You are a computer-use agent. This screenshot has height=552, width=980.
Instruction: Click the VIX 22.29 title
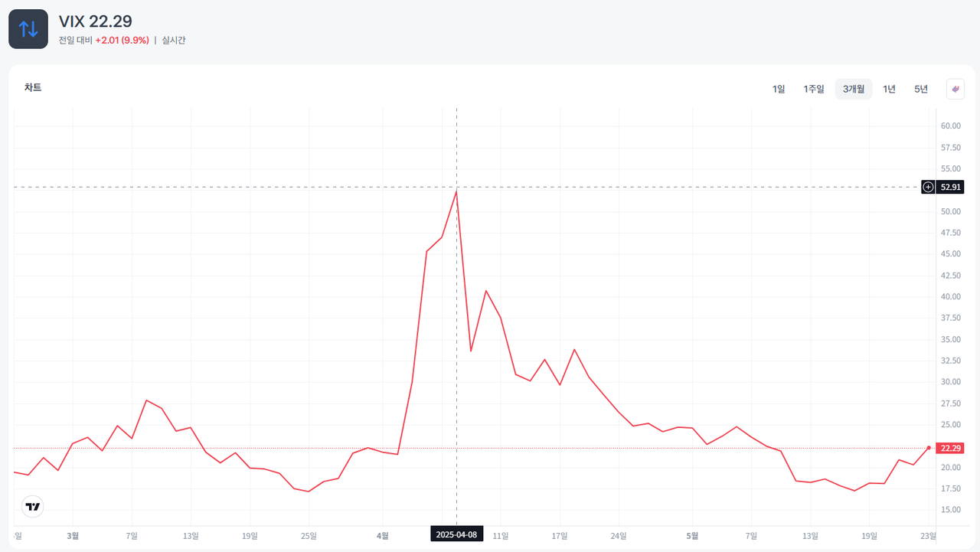coord(96,21)
